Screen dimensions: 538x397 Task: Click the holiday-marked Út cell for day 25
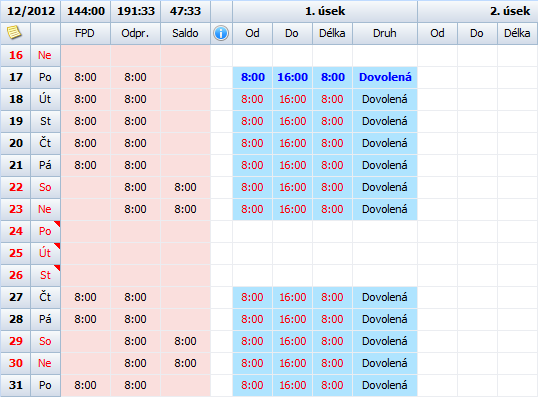(45, 253)
